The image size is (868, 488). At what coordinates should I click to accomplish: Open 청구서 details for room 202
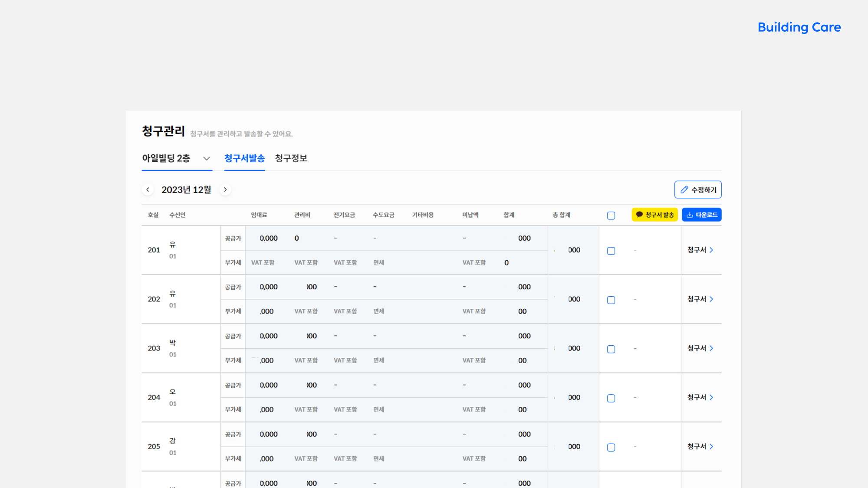[x=697, y=299]
